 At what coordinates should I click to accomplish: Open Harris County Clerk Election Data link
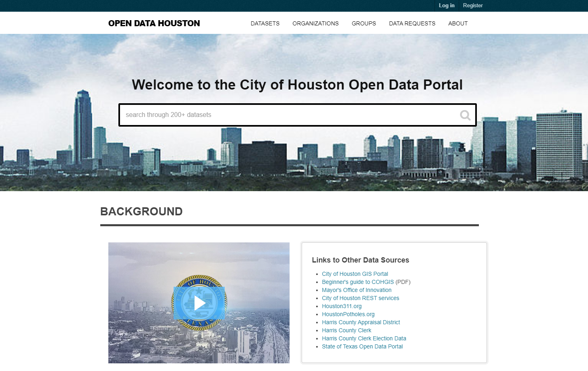364,338
